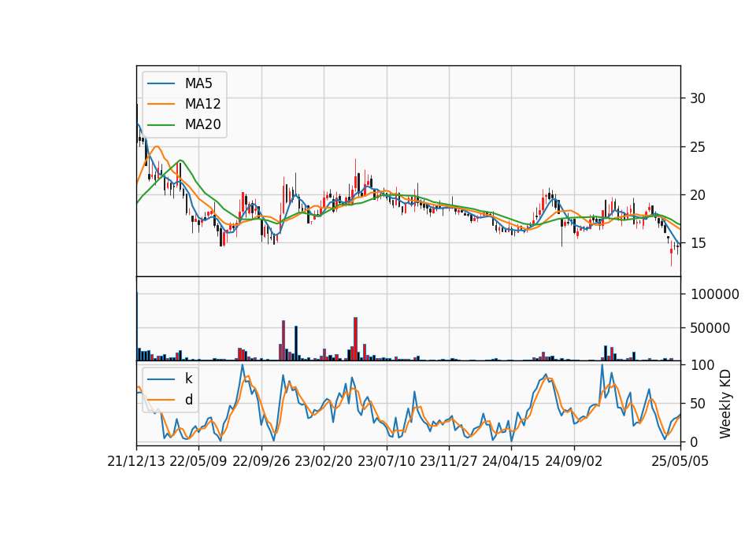This screenshot has height=543, width=756.
Task: Click the 25/05/05 date label
Action: point(680,462)
